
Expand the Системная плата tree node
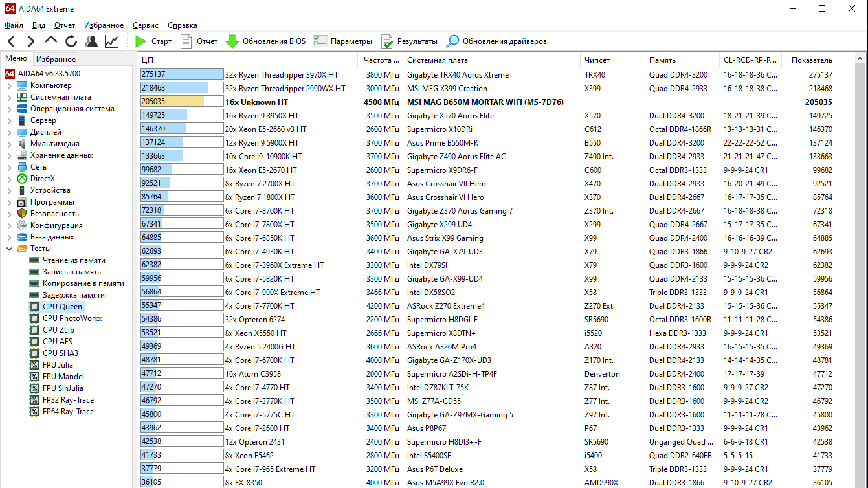tap(9, 97)
